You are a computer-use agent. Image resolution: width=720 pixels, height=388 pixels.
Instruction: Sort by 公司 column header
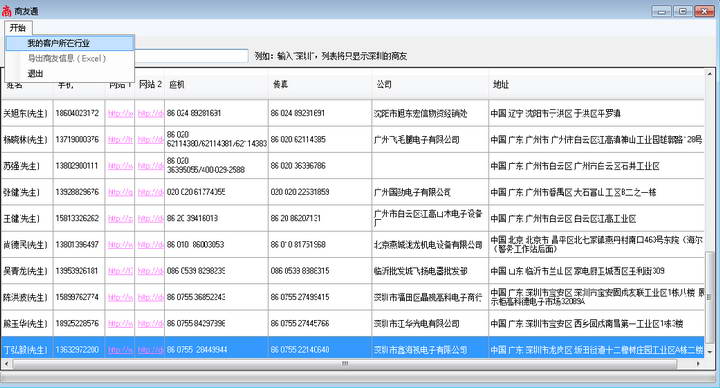click(x=430, y=84)
